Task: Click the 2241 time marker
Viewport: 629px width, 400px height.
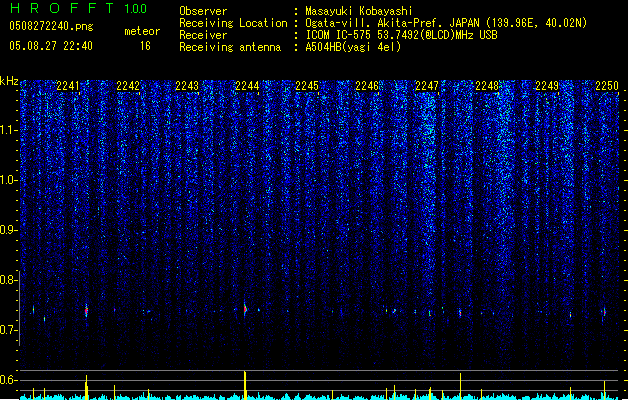Action: [68, 86]
